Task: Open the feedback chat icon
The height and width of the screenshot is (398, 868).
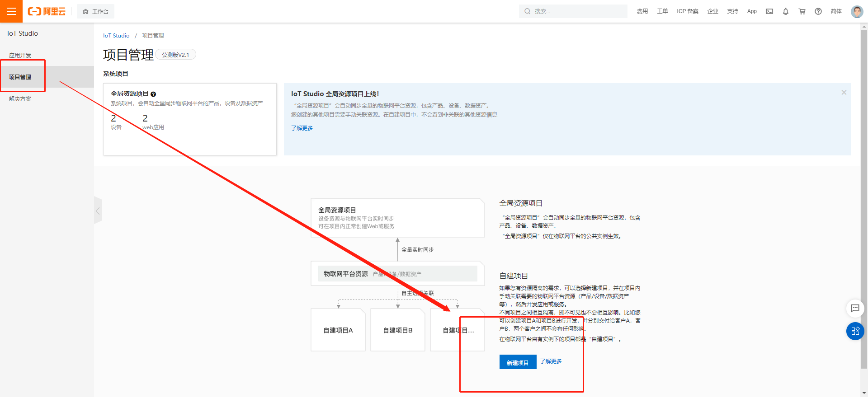Action: point(855,308)
